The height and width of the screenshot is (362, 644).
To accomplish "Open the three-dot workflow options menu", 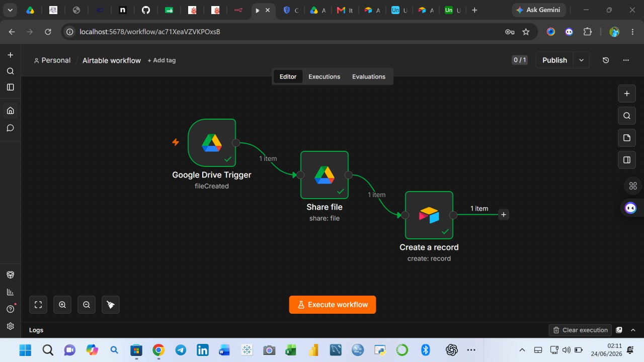I will [x=626, y=60].
